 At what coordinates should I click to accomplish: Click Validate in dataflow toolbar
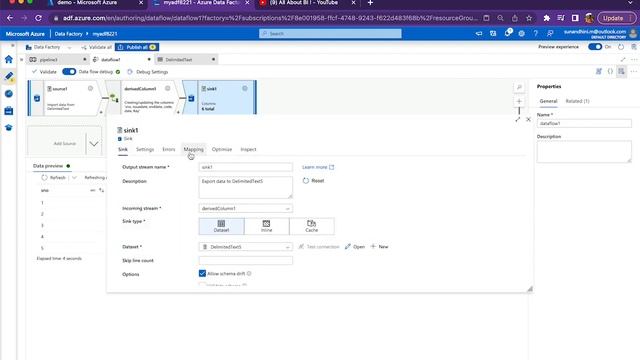(44, 72)
